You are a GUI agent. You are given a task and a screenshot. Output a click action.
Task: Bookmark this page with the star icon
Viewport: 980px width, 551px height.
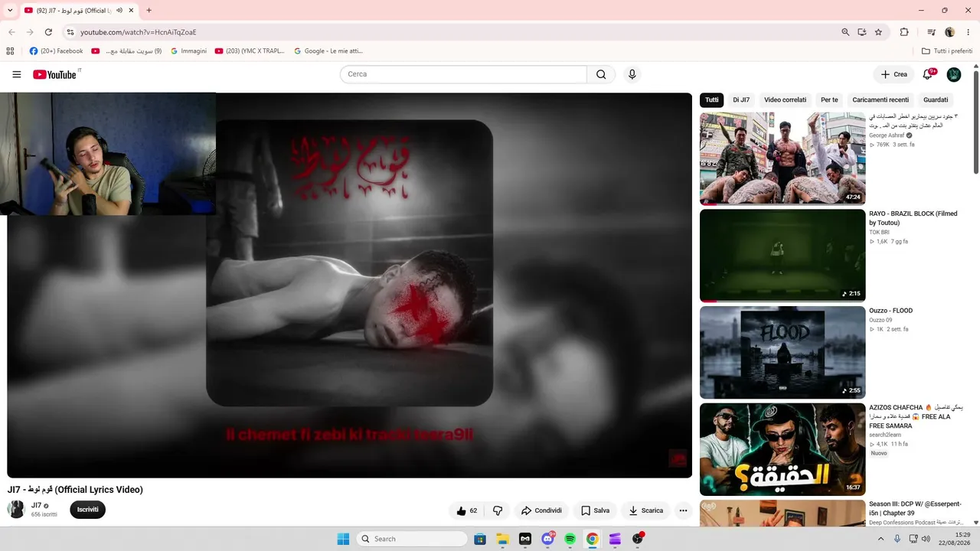[878, 32]
